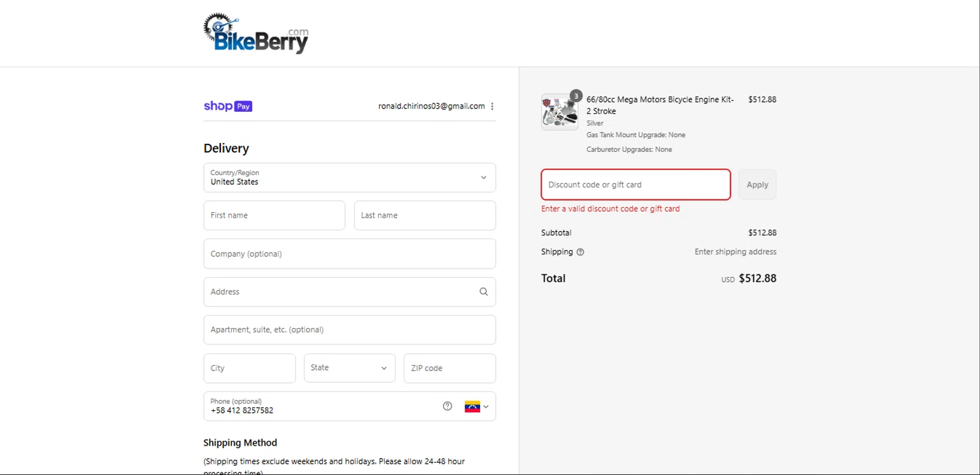Click the invalid discount code error message

(611, 209)
